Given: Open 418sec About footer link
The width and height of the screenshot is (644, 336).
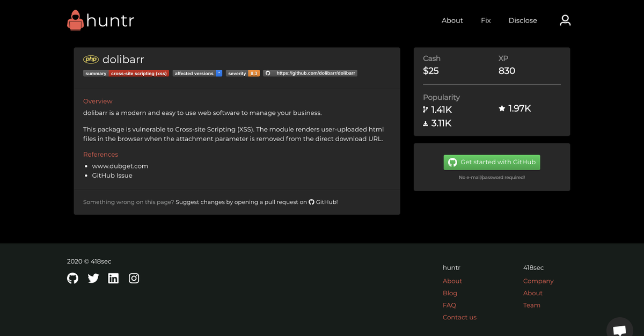Looking at the screenshot, I should pos(533,293).
